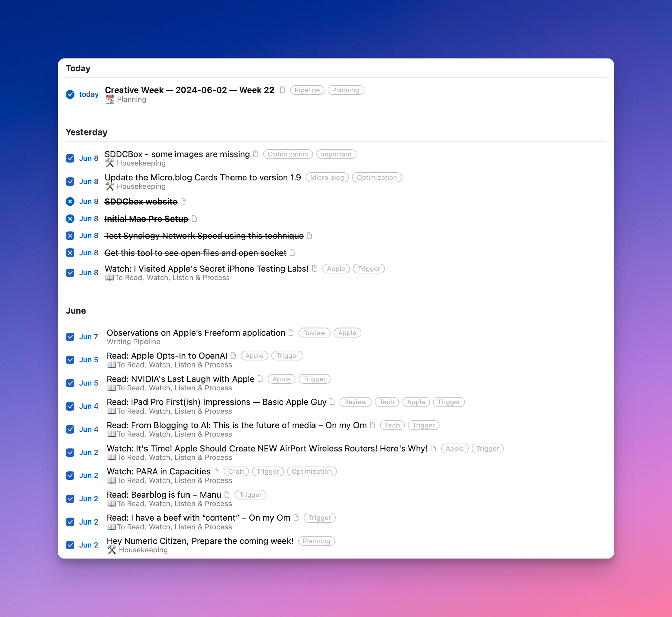Click the note icon next to Watch: PARA in Capacities
The height and width of the screenshot is (617, 672).
pos(216,471)
